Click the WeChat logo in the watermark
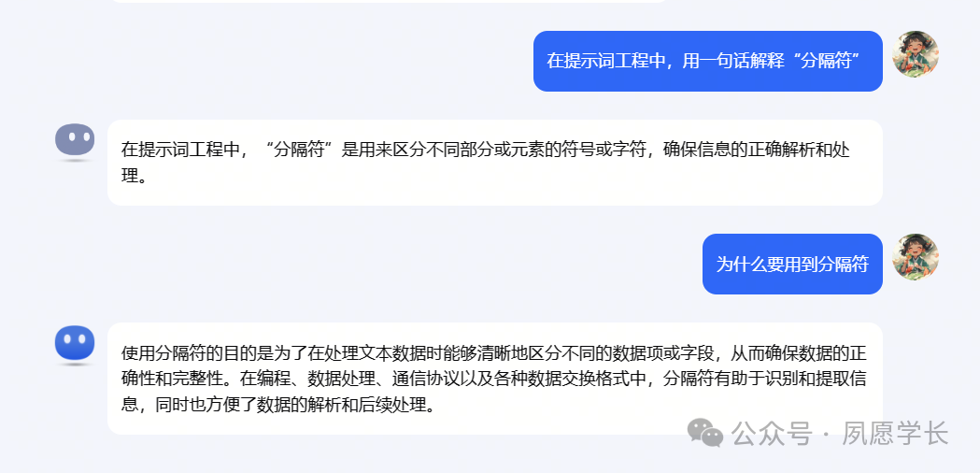980x473 pixels. pos(705,432)
